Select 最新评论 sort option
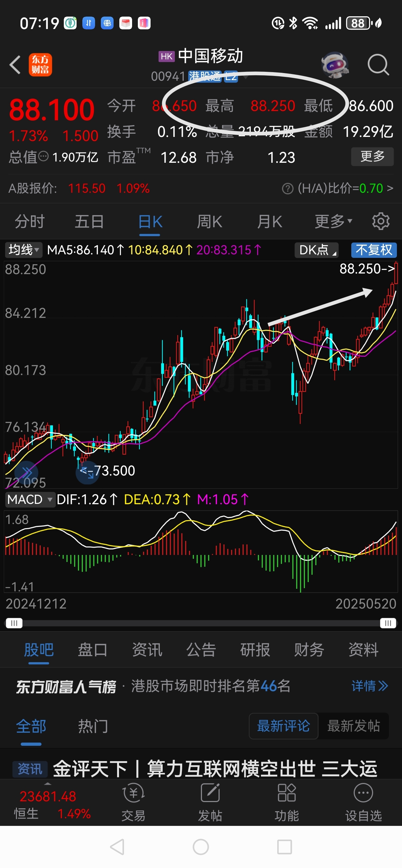 (283, 726)
